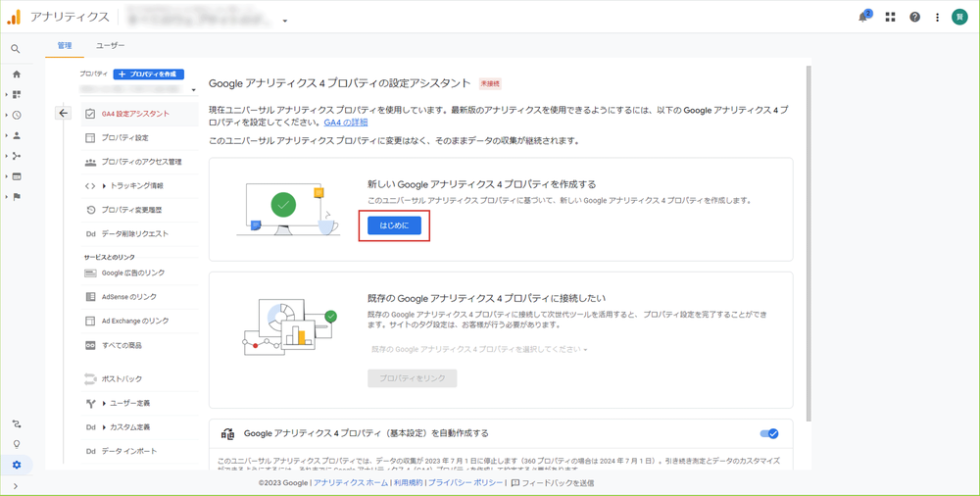Open the Attribution loop icon in sidebar
The image size is (980, 496).
[x=17, y=423]
